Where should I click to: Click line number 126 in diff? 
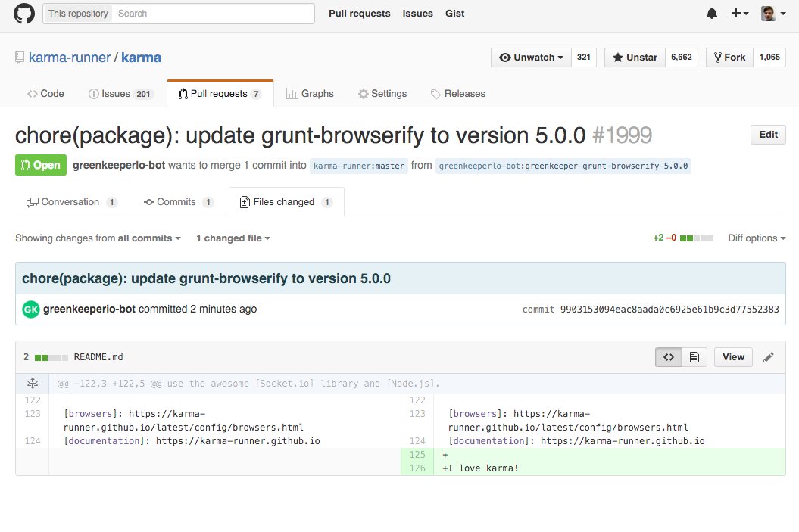417,468
